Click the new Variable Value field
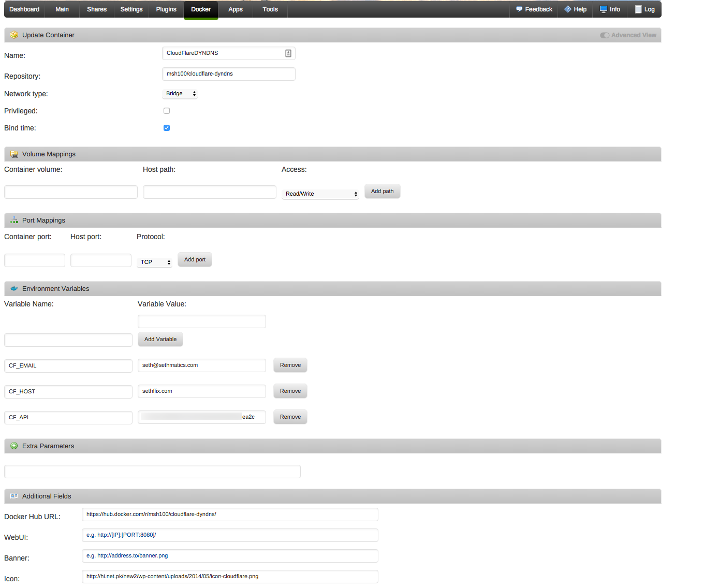Image resolution: width=704 pixels, height=588 pixels. [202, 321]
